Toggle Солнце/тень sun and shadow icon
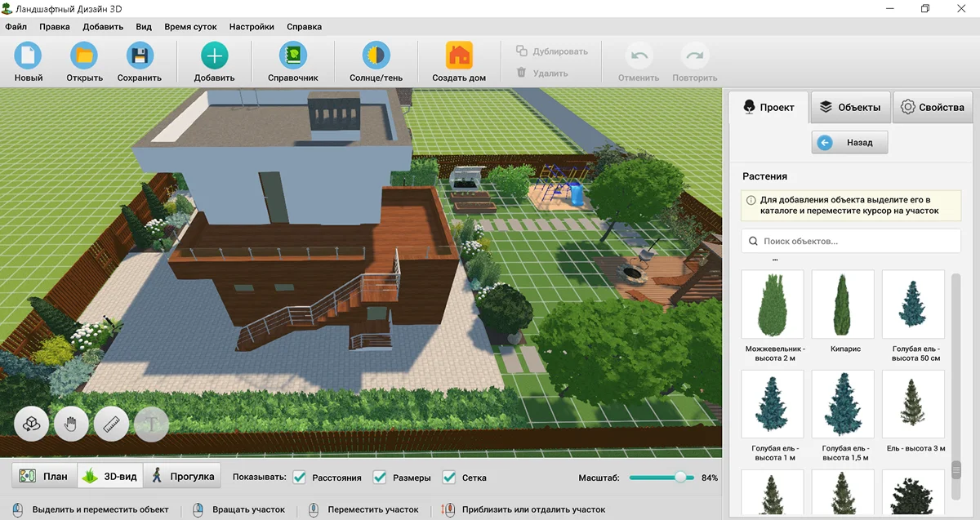980x520 pixels. click(376, 56)
